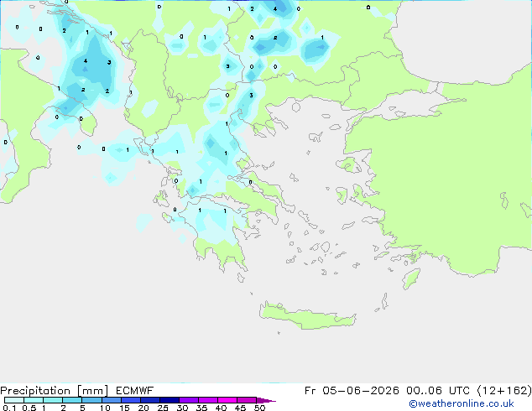Click the 5–10 mm legend swatch
The image size is (532, 411).
tap(91, 400)
